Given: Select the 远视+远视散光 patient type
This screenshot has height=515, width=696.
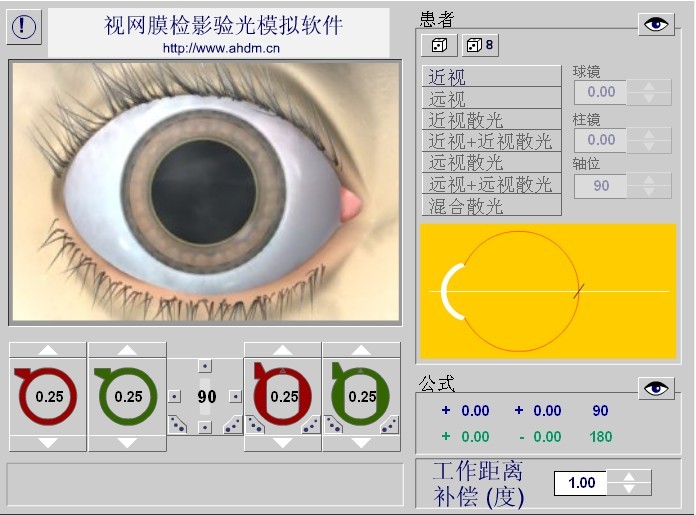Looking at the screenshot, I should pyautogui.click(x=491, y=183).
